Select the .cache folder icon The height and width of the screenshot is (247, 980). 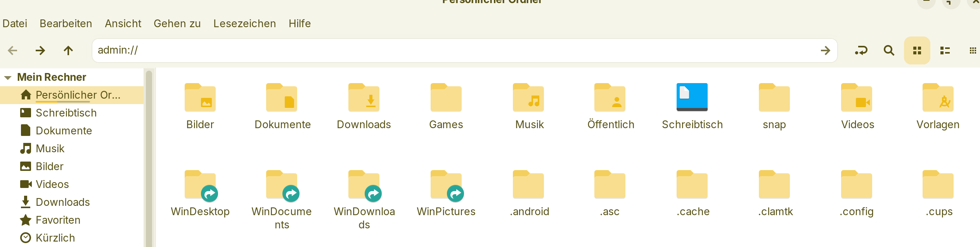pyautogui.click(x=692, y=184)
